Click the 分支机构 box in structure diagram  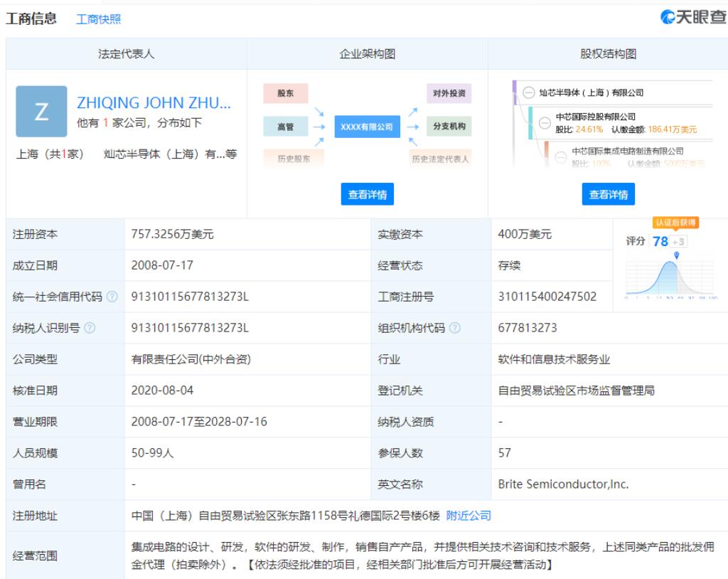(x=449, y=127)
